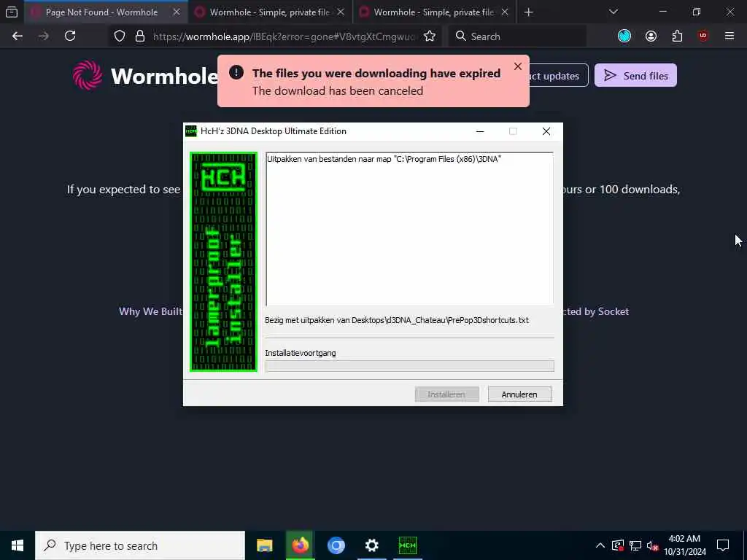747x560 pixels.
Task: Switch to the third Wormhole tab
Action: (435, 12)
